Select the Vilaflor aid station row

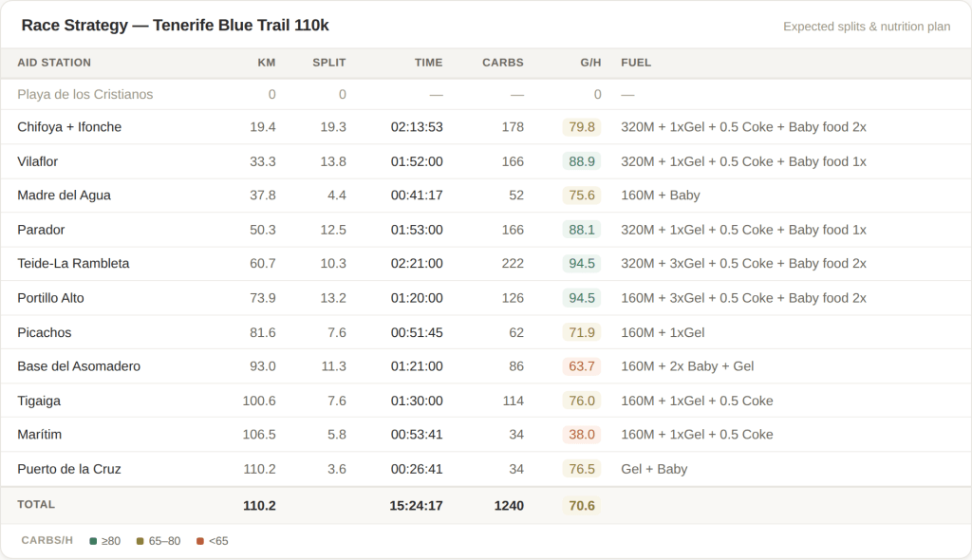coord(38,161)
